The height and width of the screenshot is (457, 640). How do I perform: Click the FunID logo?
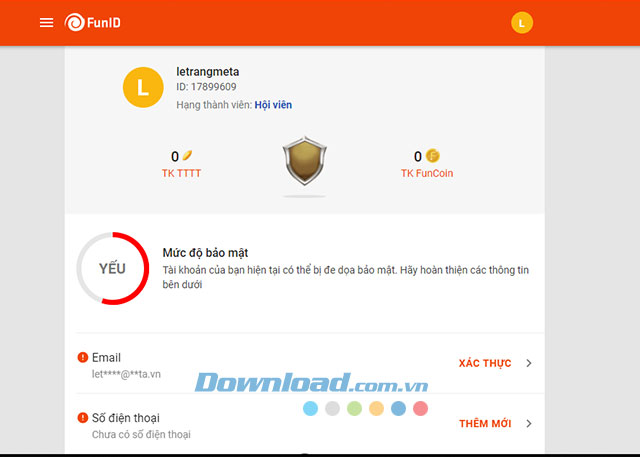[x=93, y=22]
